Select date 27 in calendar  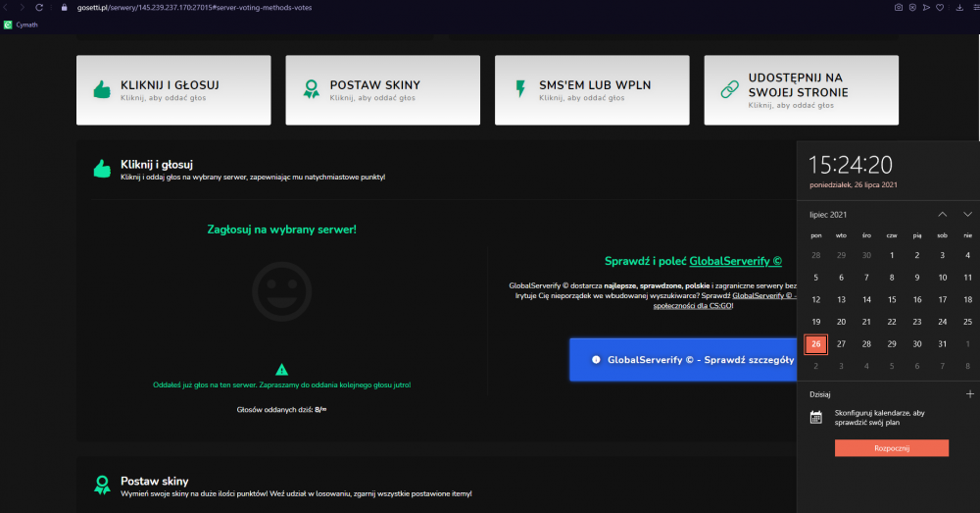841,344
